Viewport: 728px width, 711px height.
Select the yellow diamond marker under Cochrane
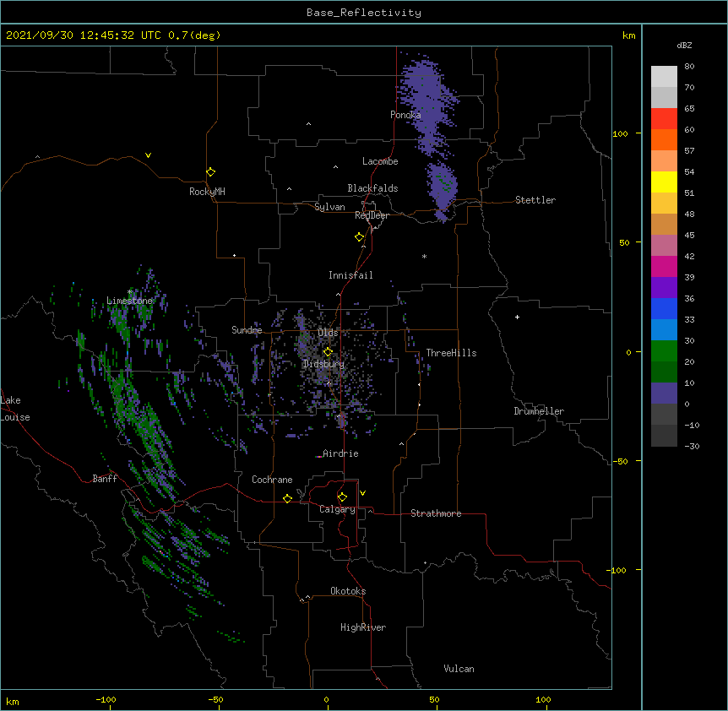pyautogui.click(x=287, y=498)
